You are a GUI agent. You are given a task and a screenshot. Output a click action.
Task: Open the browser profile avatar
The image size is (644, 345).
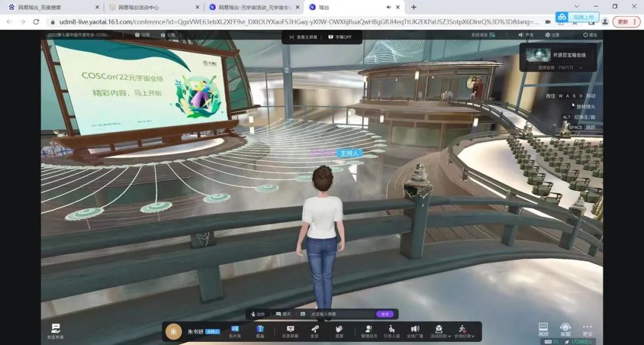point(605,21)
